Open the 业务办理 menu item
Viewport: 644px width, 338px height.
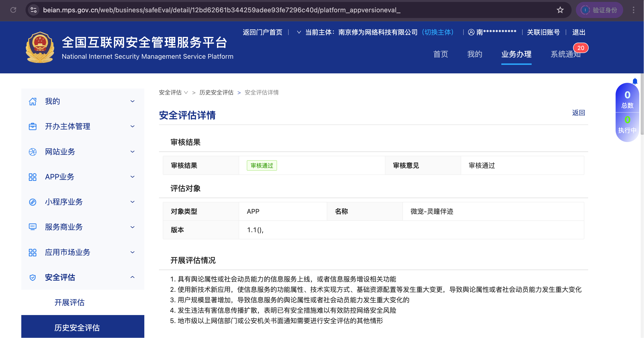point(516,54)
